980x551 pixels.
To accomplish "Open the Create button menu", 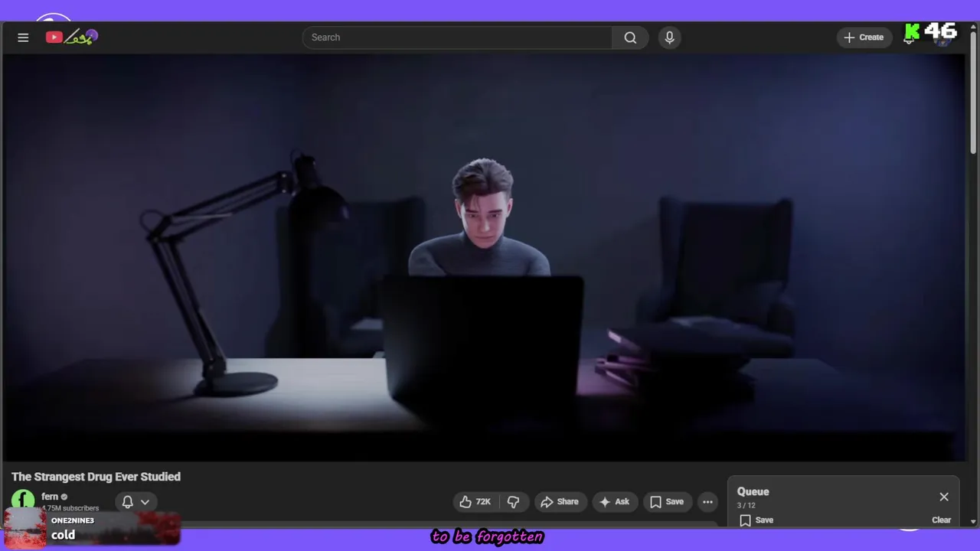I will [x=864, y=37].
